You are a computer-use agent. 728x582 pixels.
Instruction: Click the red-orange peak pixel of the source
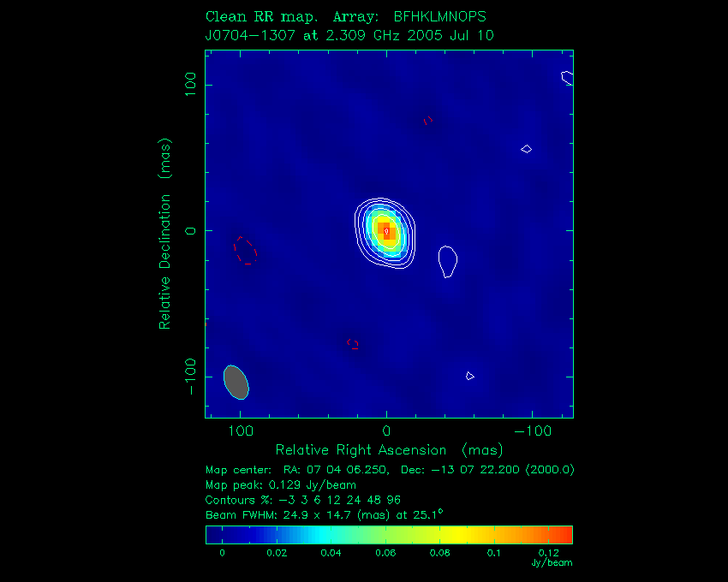pos(386,231)
